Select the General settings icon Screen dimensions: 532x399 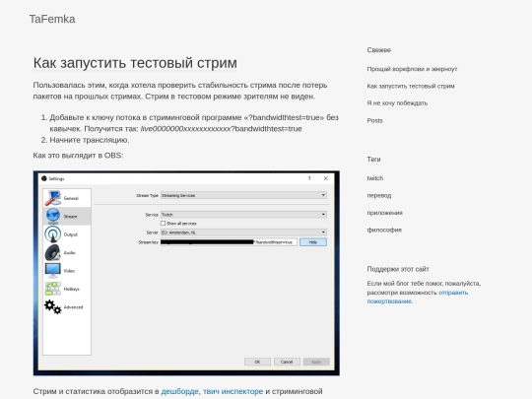pos(53,198)
